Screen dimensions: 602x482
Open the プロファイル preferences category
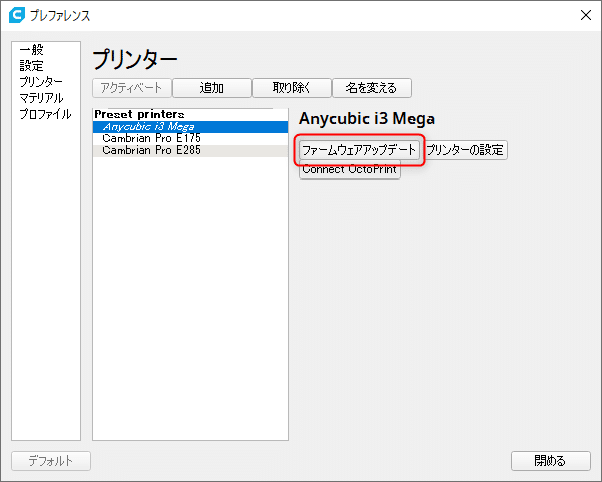click(x=45, y=114)
